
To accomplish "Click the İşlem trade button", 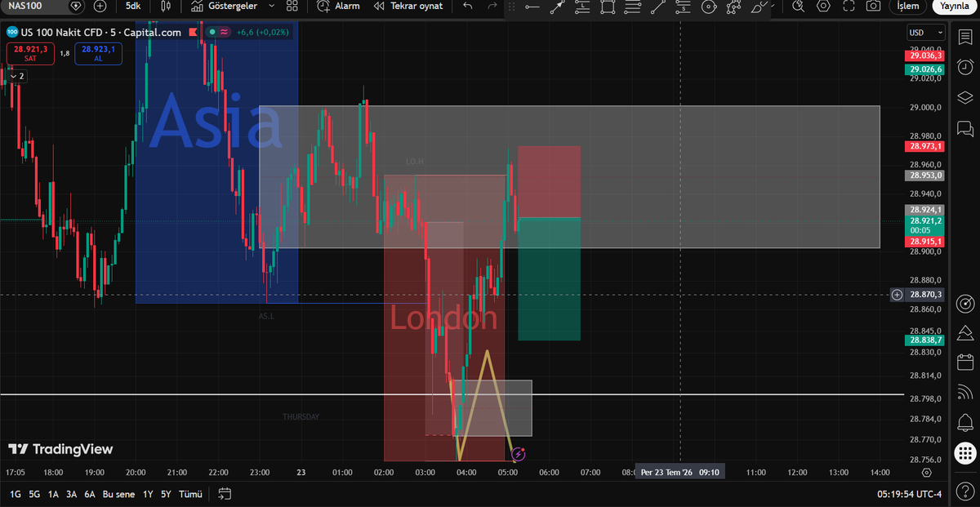I will [x=907, y=6].
